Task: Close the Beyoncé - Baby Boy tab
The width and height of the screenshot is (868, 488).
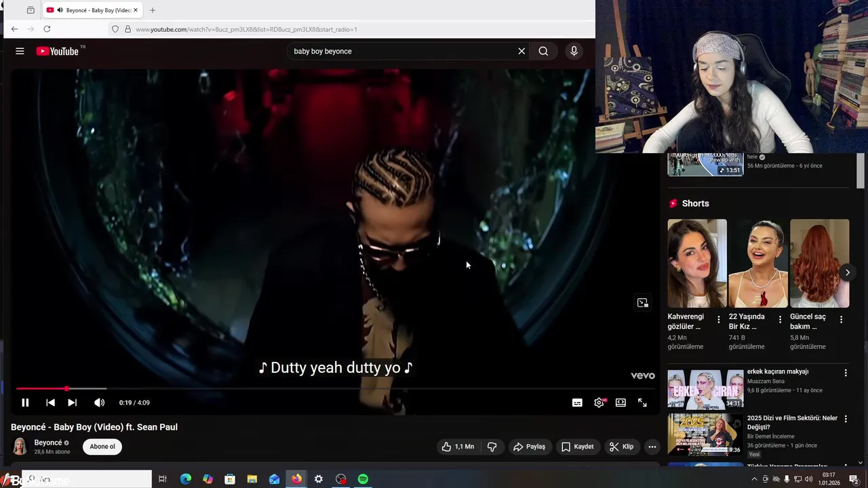Action: (135, 10)
